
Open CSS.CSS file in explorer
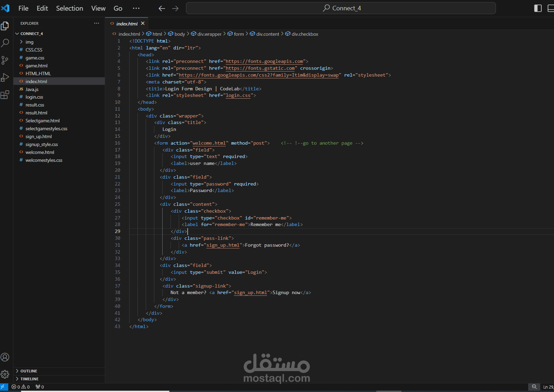click(x=59, y=50)
